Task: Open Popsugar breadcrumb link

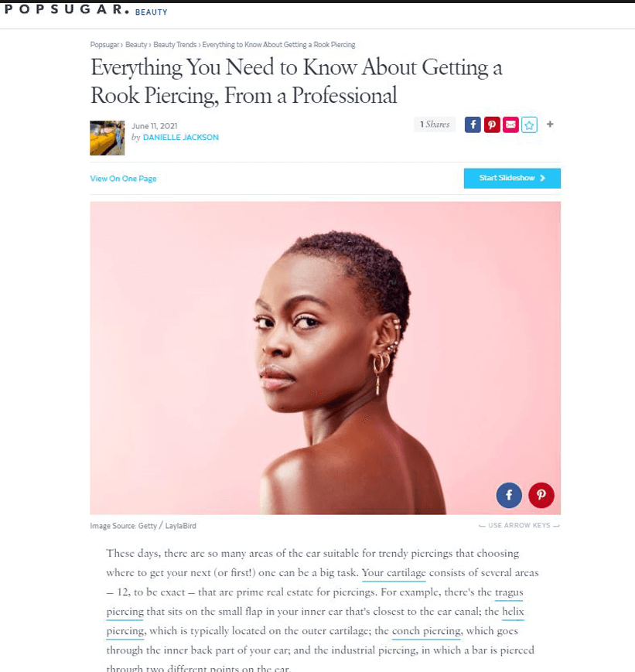Action: tap(104, 45)
